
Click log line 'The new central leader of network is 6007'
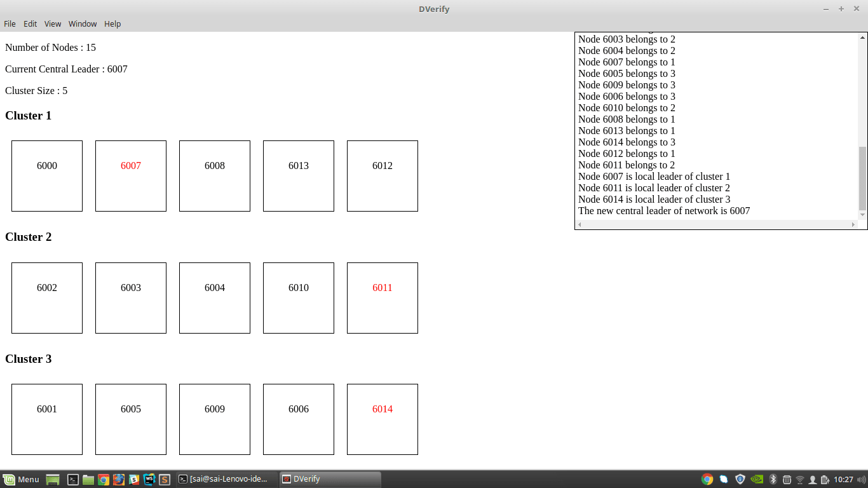click(664, 211)
